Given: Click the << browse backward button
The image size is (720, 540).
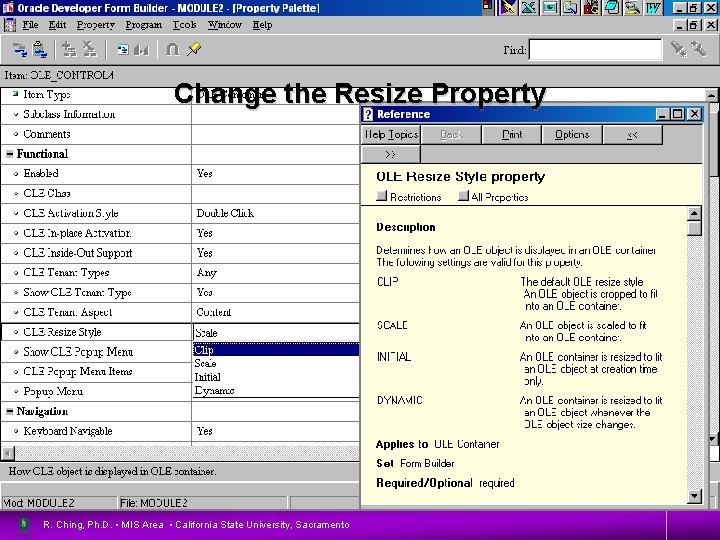Looking at the screenshot, I should 632,135.
